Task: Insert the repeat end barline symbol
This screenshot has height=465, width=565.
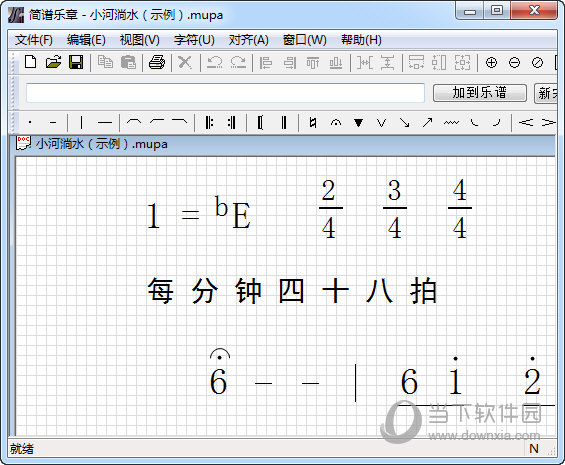Action: pos(232,123)
